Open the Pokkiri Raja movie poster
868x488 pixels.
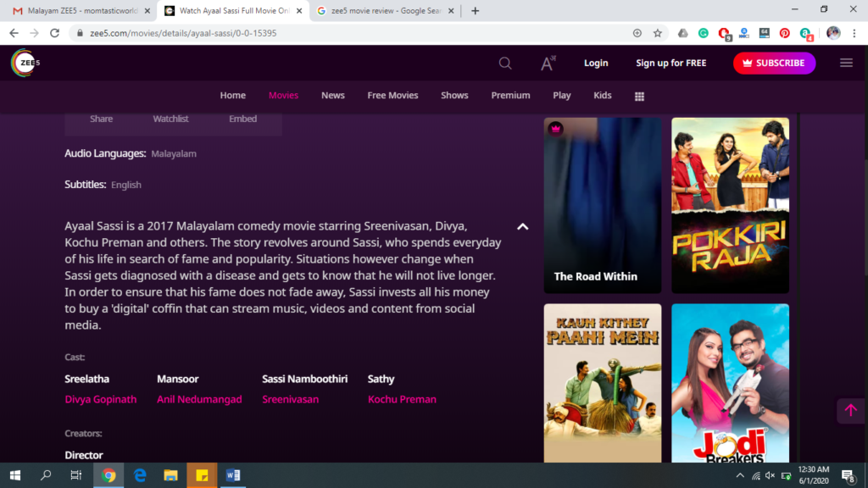click(x=730, y=205)
